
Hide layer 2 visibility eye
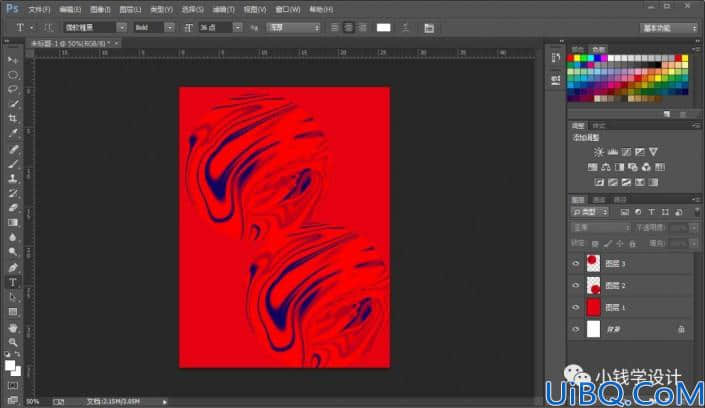pos(576,285)
